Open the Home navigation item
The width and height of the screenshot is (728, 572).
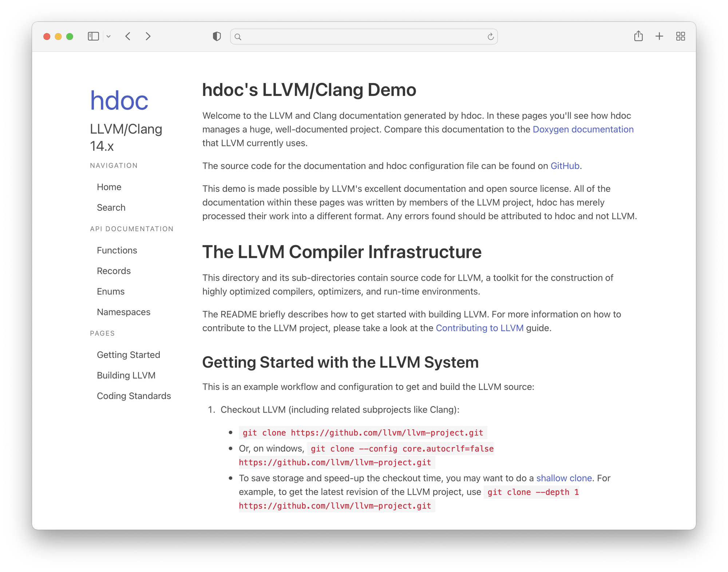[x=109, y=187]
